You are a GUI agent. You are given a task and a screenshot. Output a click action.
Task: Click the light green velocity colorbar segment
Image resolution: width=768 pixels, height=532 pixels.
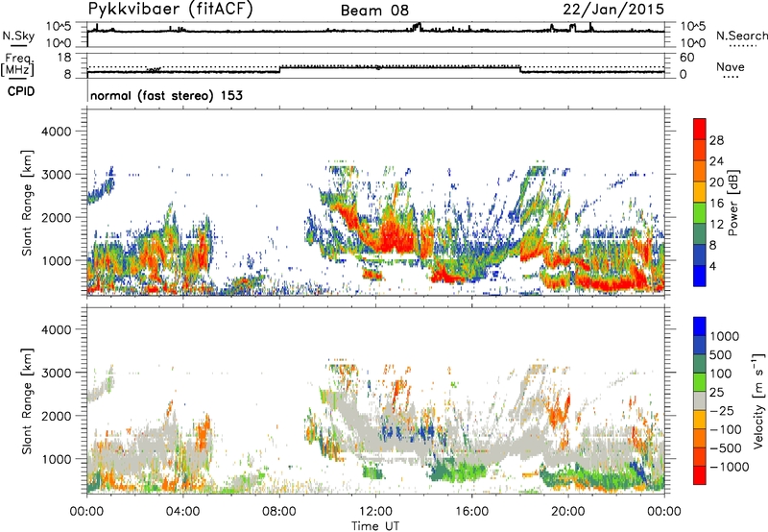click(700, 382)
